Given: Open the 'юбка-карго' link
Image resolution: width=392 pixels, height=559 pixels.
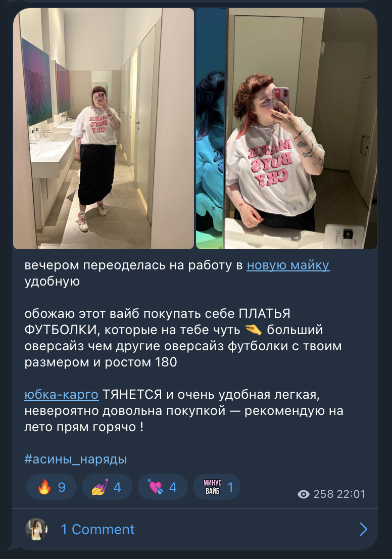Looking at the screenshot, I should 61,395.
